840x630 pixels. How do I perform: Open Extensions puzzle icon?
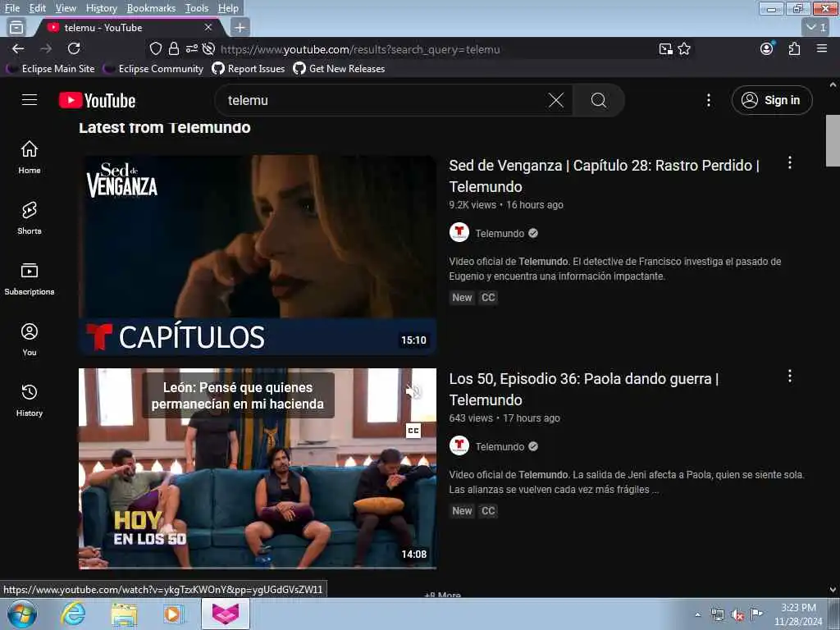click(794, 48)
